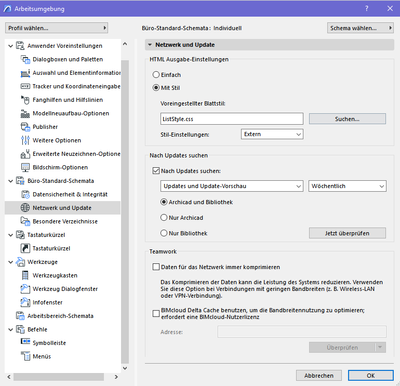Viewport: 400px width, 386px height.
Task: Select the Werkzeugkasten tree item label
Action: (x=55, y=275)
